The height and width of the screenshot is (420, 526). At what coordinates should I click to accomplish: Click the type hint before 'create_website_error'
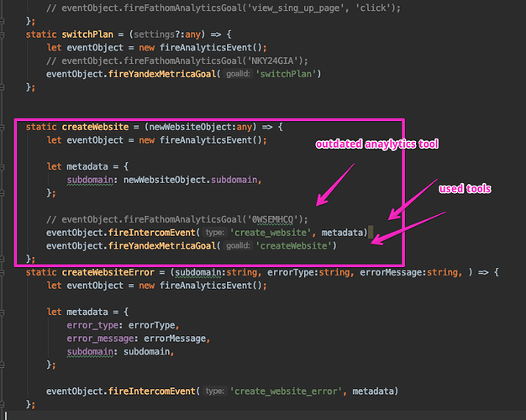pyautogui.click(x=215, y=391)
